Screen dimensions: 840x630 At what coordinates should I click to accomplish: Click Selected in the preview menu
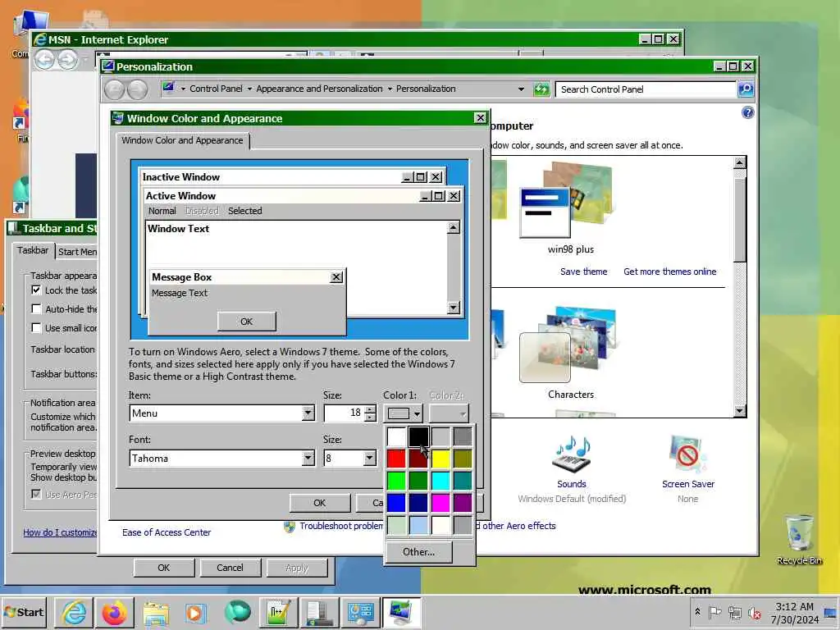pyautogui.click(x=244, y=211)
